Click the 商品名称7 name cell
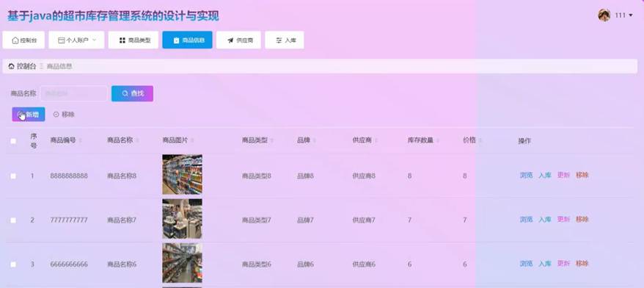This screenshot has height=288, width=644. (x=122, y=220)
